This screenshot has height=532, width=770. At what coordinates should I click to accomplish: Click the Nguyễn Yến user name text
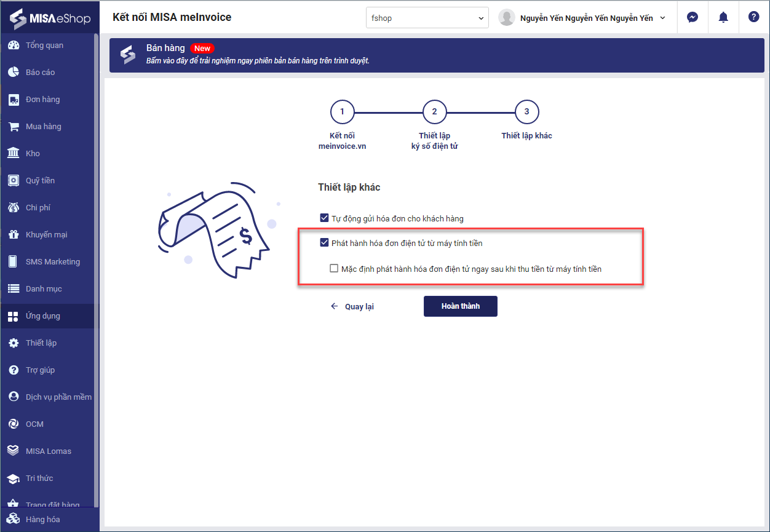(x=587, y=18)
